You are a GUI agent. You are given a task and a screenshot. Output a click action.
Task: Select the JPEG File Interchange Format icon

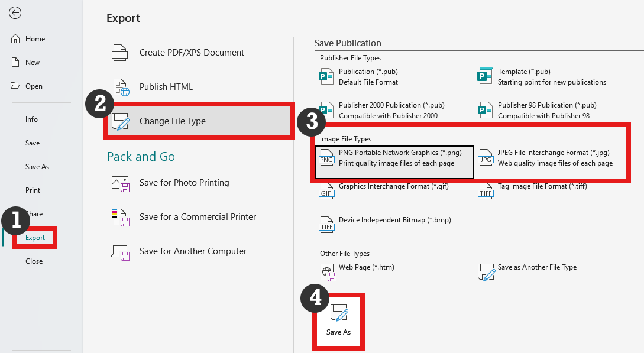[x=486, y=157]
